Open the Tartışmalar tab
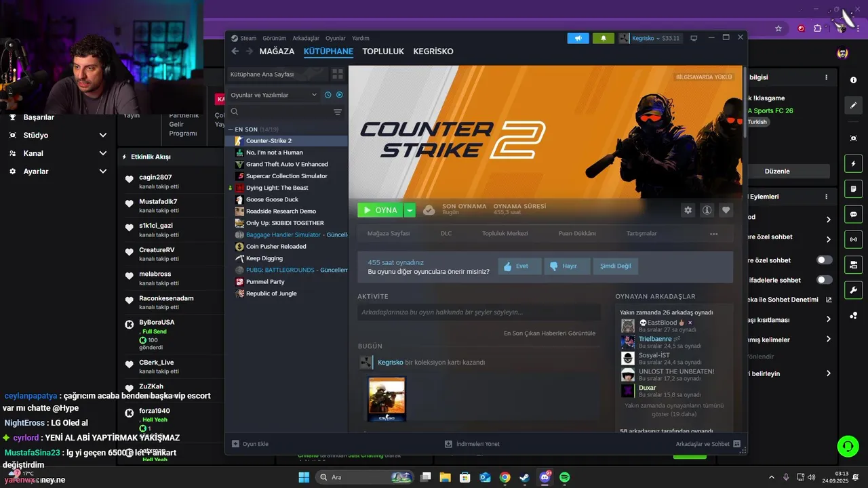Image resolution: width=868 pixels, height=488 pixels. 642,233
